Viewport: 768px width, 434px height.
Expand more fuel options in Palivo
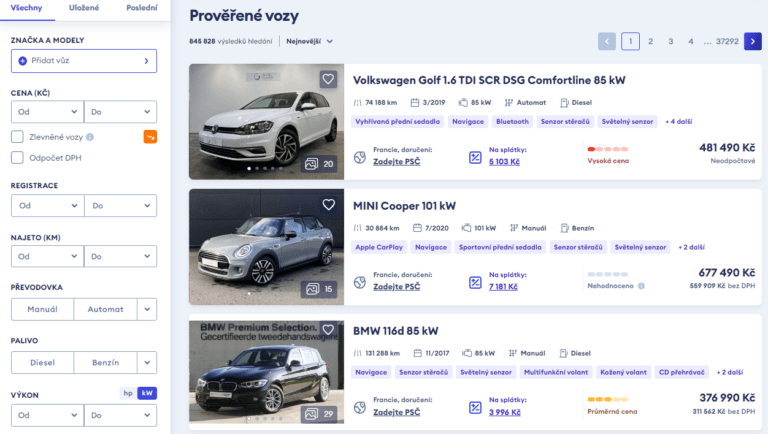click(x=147, y=362)
